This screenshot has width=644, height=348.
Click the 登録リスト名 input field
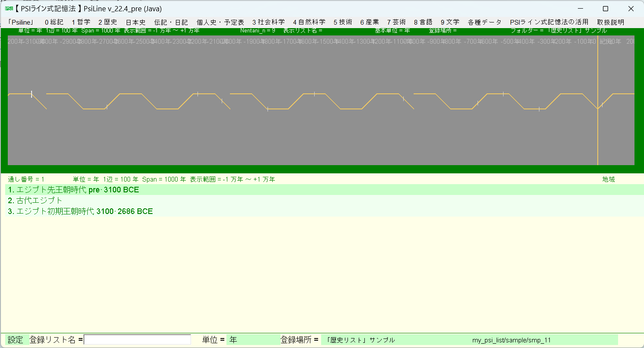point(137,340)
